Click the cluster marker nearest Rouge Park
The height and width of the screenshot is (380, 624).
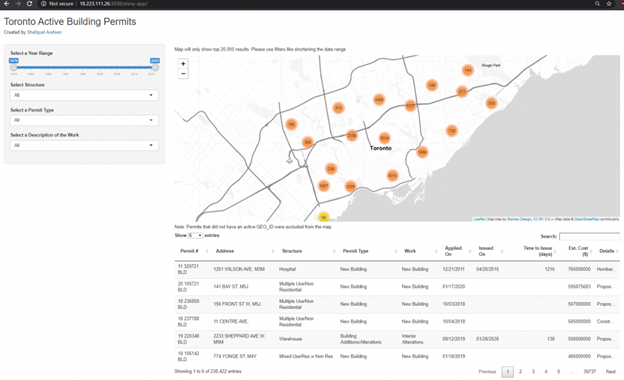468,70
